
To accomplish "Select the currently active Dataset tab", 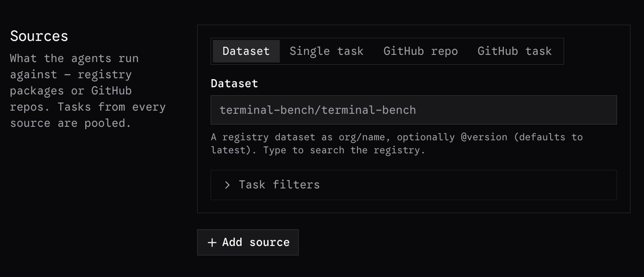I will tap(246, 51).
